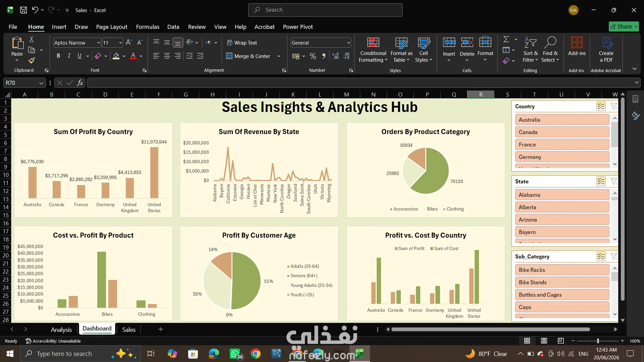Viewport: 644px width, 362px height.
Task: Switch to Page Layout view
Action: click(544, 341)
